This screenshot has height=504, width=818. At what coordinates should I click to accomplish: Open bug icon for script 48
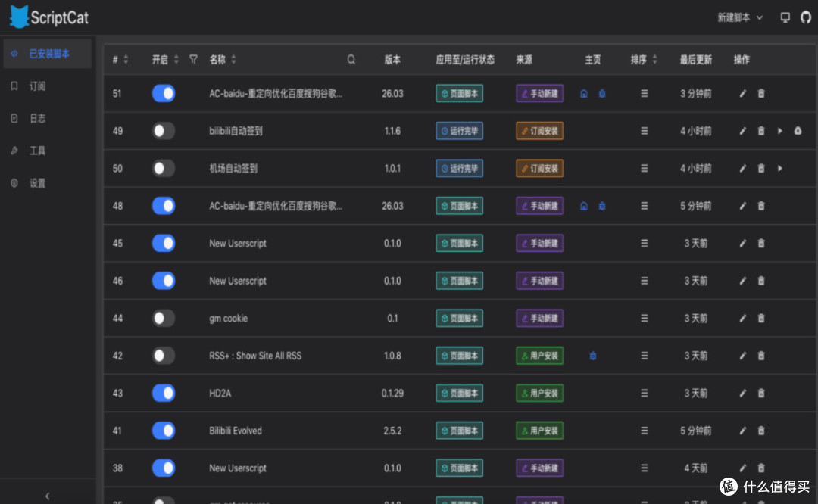tap(602, 206)
